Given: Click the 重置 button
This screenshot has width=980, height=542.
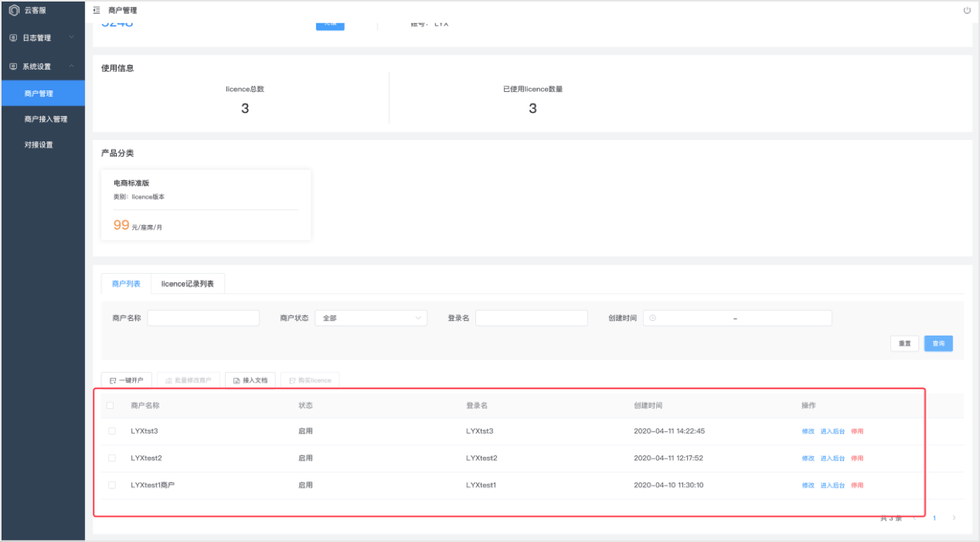Looking at the screenshot, I should click(x=905, y=343).
